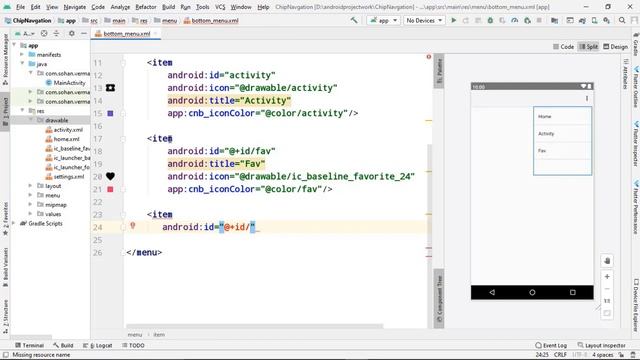
Task: Click the heart gutter icon on line 20
Action: tap(110, 176)
